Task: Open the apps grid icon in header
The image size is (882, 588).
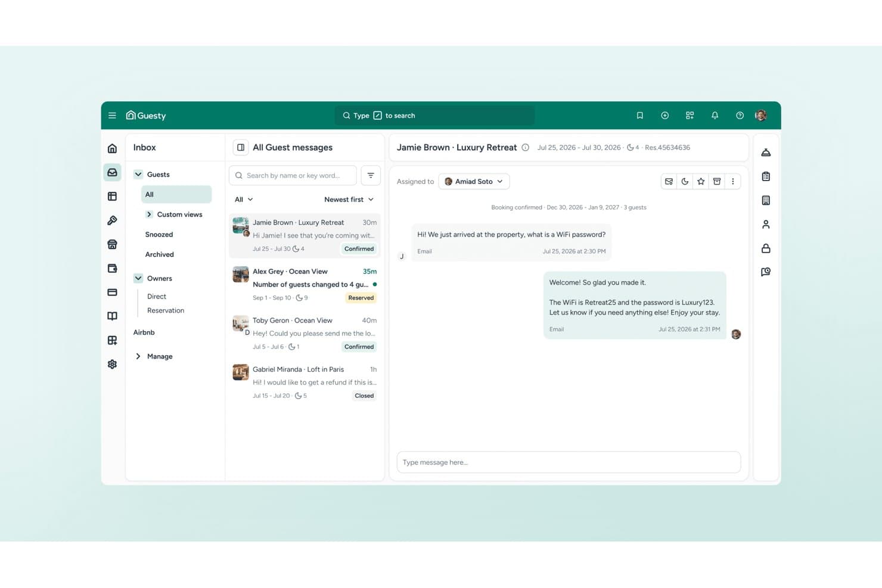Action: [690, 116]
